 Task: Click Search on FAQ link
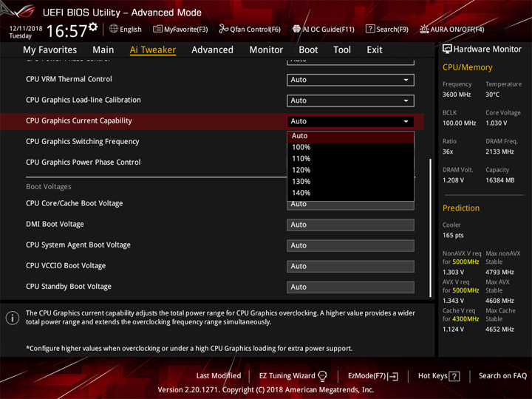[502, 376]
